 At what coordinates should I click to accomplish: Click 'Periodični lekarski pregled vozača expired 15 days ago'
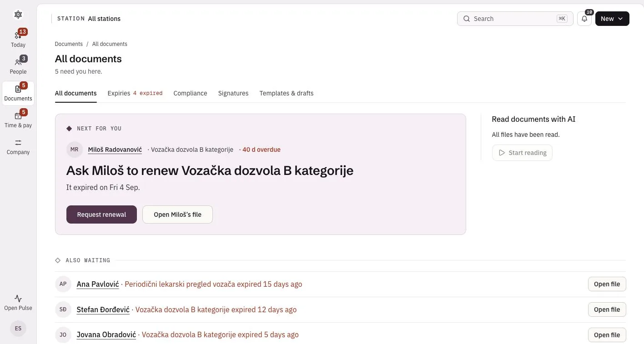213,284
